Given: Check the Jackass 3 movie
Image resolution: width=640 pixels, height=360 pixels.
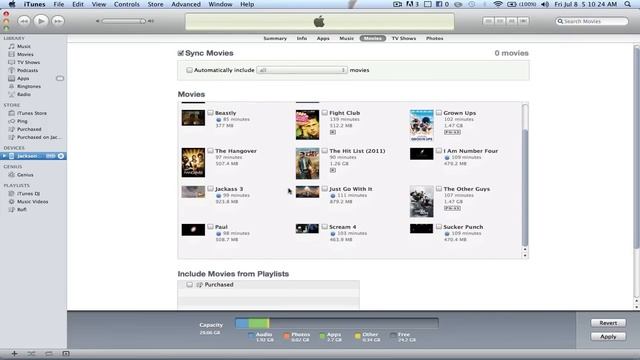Looking at the screenshot, I should click(x=211, y=189).
